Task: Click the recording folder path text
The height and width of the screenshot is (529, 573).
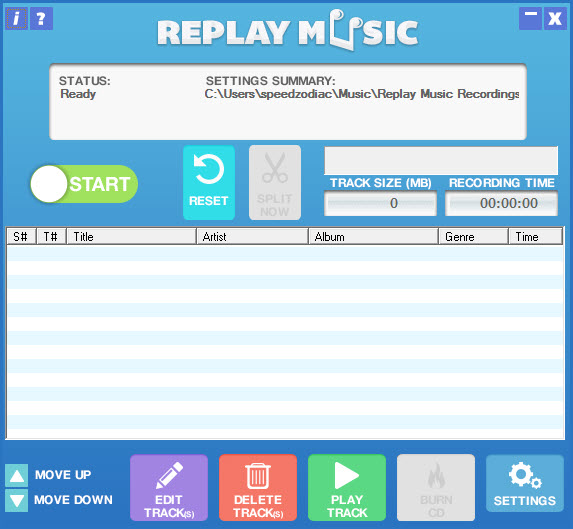Action: 362,94
